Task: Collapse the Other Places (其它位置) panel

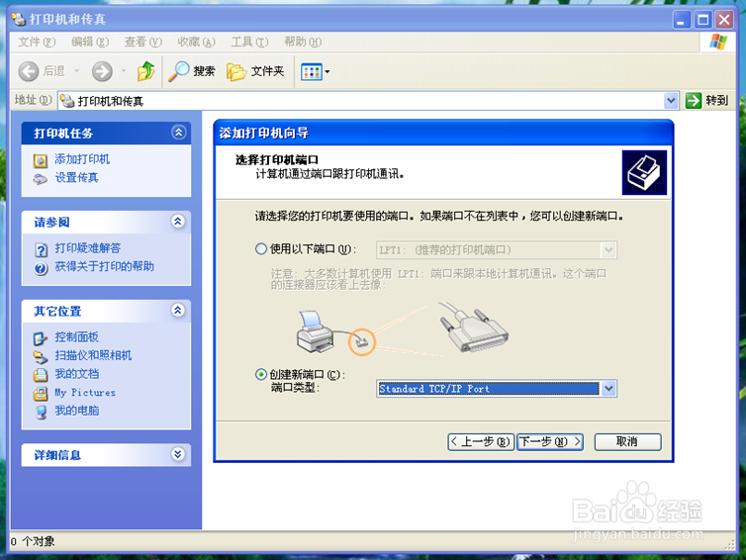Action: tap(178, 311)
